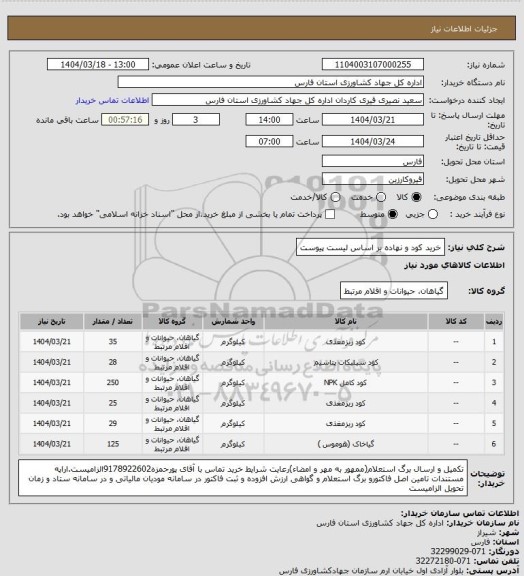Screen dimensions: 524x576
Task: Click quantity 125 in row 6
Action: 112,444
